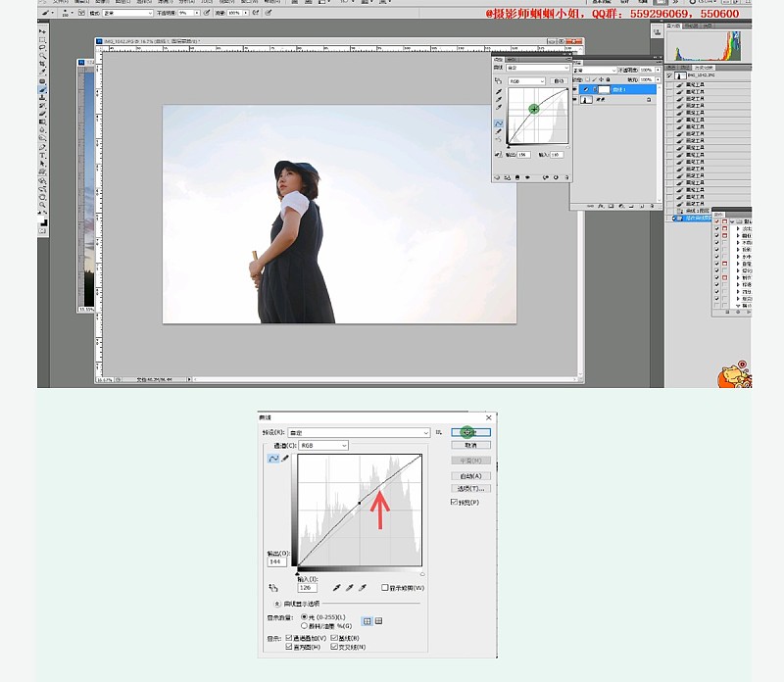Click the Input value field in Curves dialog
784x682 pixels.
[307, 588]
